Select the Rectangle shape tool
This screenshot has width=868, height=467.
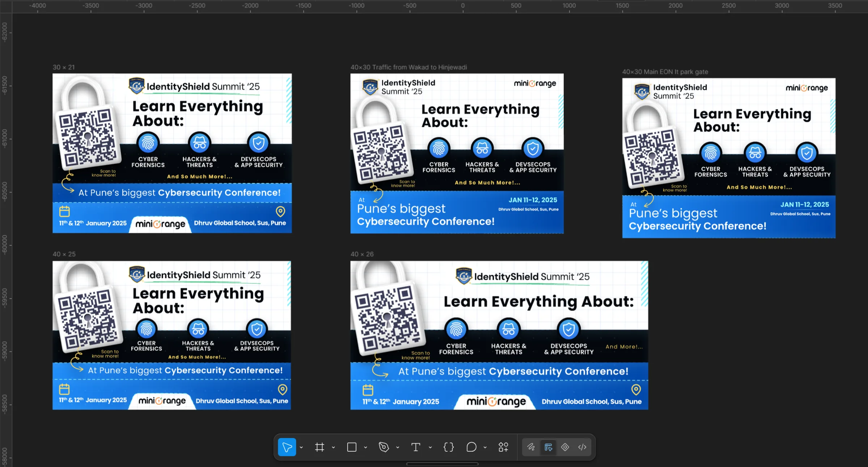pos(352,447)
